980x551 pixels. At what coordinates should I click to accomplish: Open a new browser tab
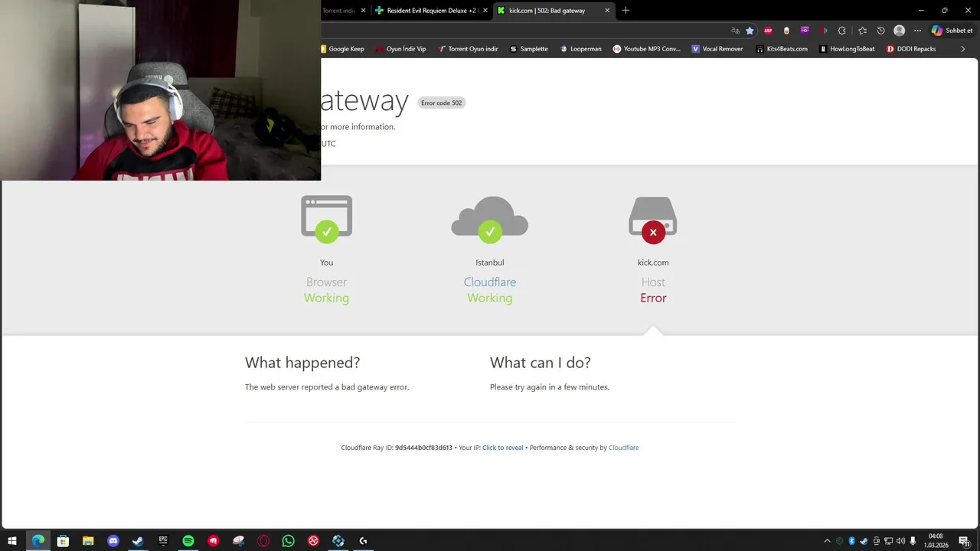point(626,11)
